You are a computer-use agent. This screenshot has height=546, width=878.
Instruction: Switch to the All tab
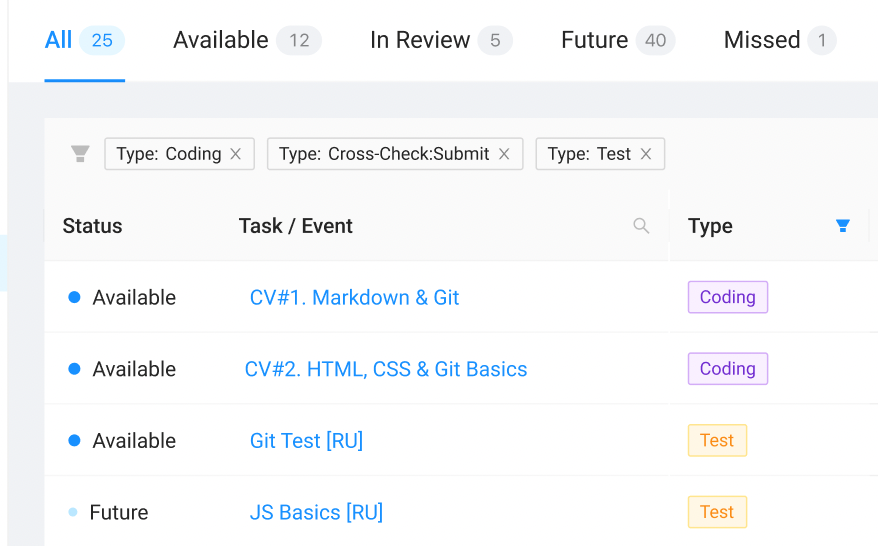pyautogui.click(x=85, y=40)
